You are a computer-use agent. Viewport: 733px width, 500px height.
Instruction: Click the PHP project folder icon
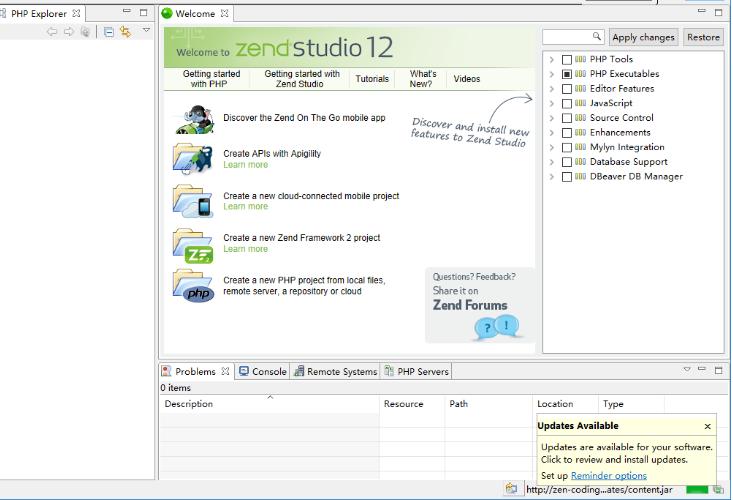point(193,286)
